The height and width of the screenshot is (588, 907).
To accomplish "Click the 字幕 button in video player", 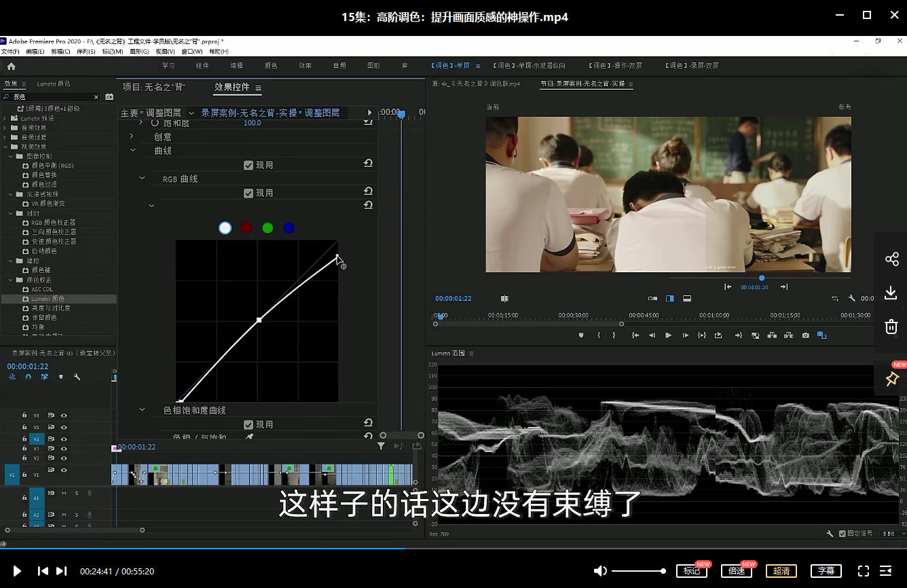I will coord(826,571).
